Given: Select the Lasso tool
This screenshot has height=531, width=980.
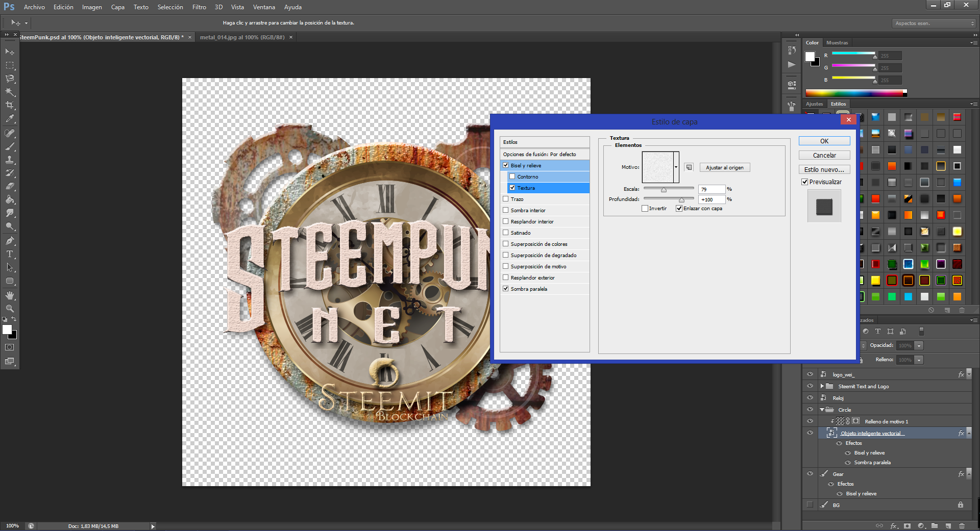Looking at the screenshot, I should pyautogui.click(x=10, y=79).
